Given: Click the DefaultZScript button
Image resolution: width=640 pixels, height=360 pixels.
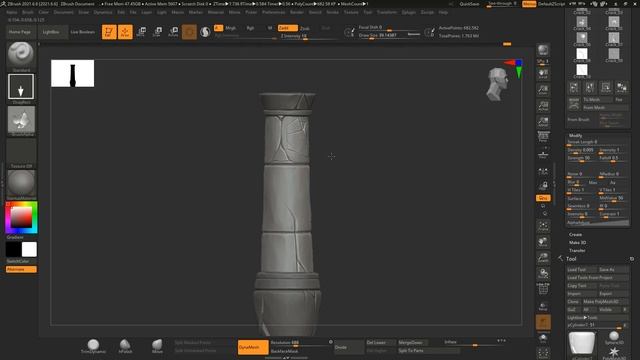Looking at the screenshot, I should click(551, 4).
